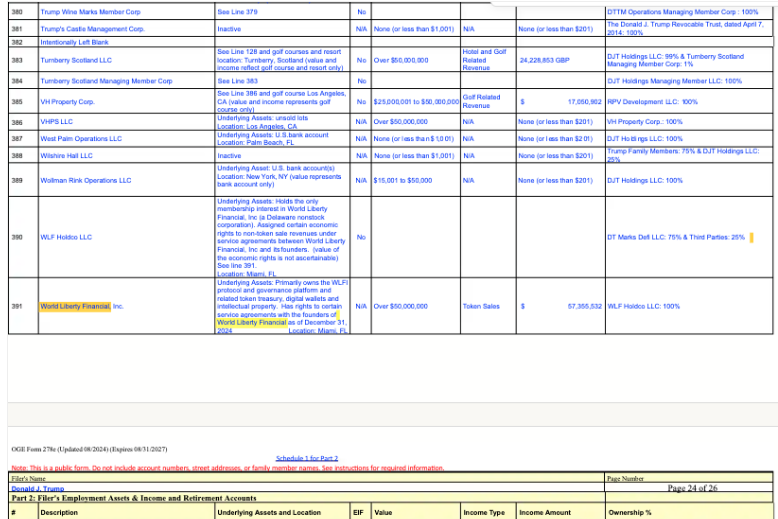Click DJT Holdings LLC: 100% in Wollman Rink row
The image size is (778, 519).
(645, 180)
